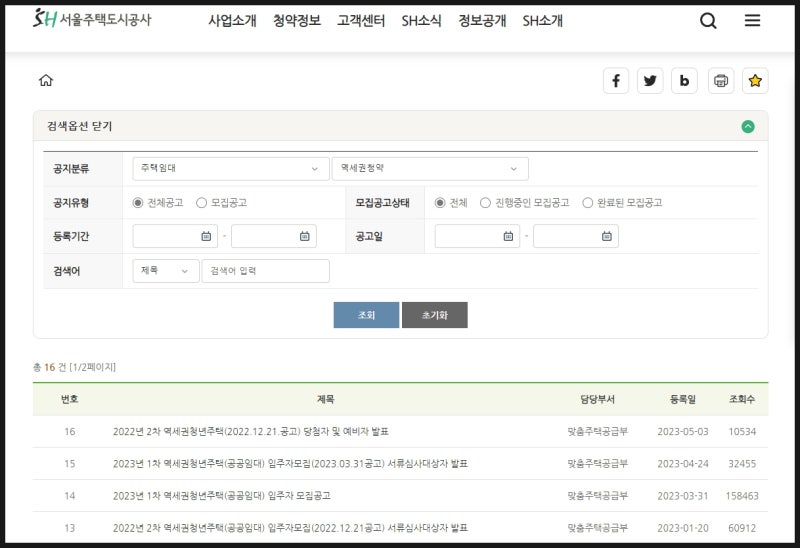The height and width of the screenshot is (548, 800).
Task: Select 완료된 모집공고 radio option
Action: point(588,203)
